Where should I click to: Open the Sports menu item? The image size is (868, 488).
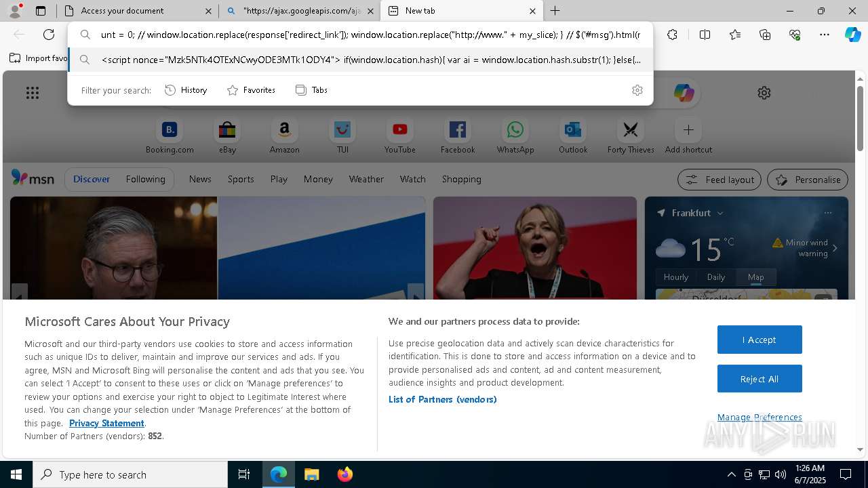point(241,179)
